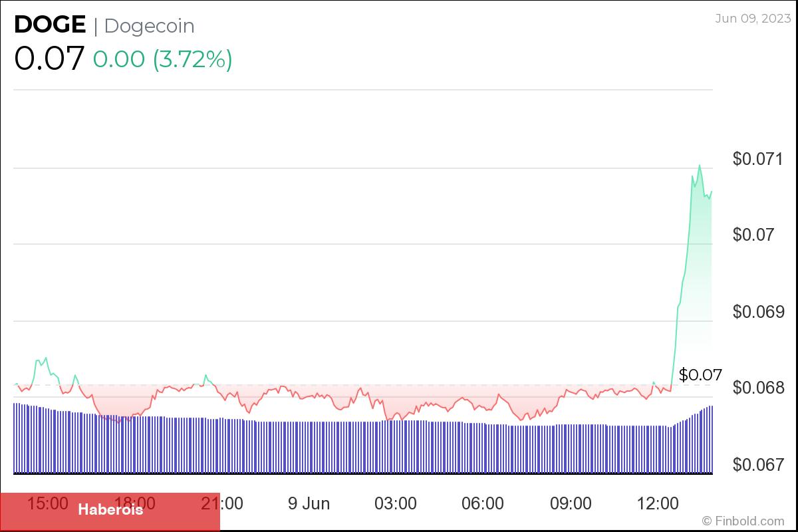Select the 9 Jun time axis label
The image size is (798, 532).
tap(309, 503)
